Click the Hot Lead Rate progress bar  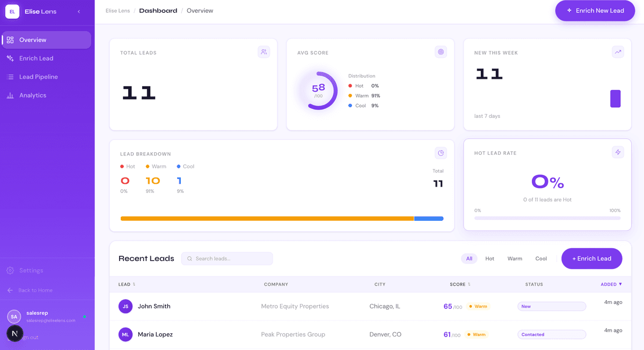[547, 218]
